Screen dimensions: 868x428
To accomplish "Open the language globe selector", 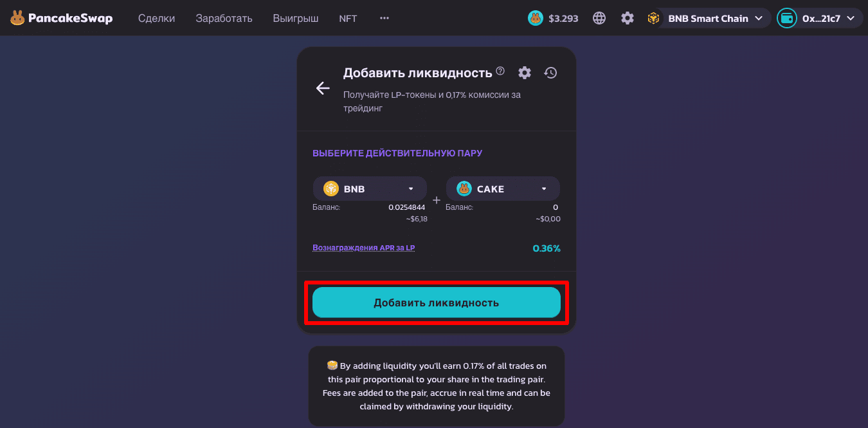I will point(599,18).
